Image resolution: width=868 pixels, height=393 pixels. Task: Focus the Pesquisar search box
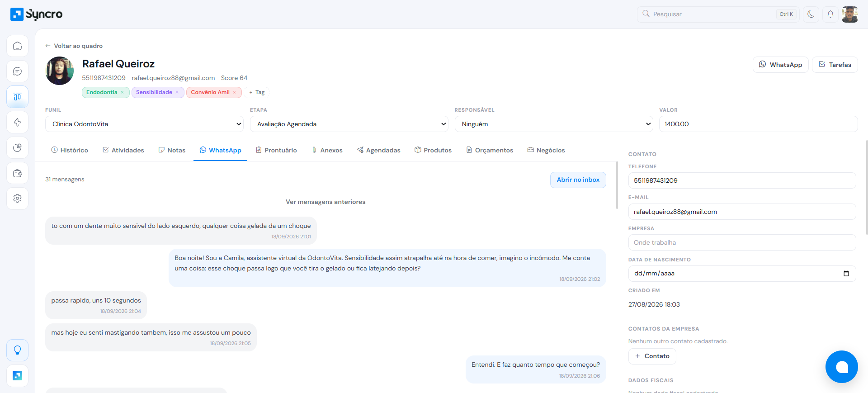[x=718, y=14]
